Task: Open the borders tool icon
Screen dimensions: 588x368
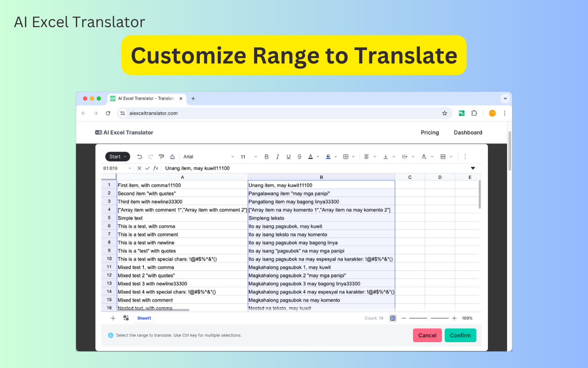Action: point(345,156)
